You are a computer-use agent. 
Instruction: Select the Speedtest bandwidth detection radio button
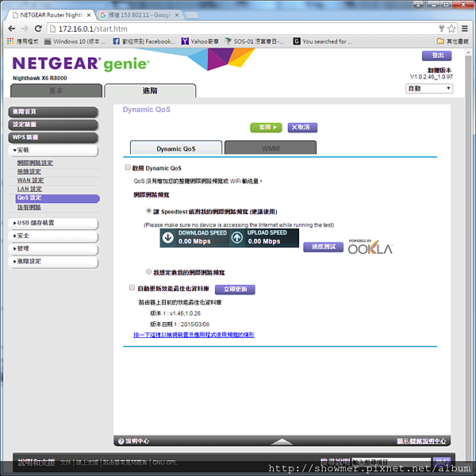click(149, 211)
